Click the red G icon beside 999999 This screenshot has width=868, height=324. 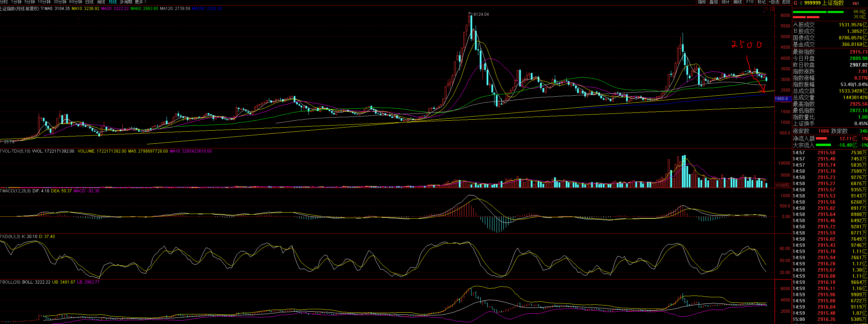coord(795,3)
